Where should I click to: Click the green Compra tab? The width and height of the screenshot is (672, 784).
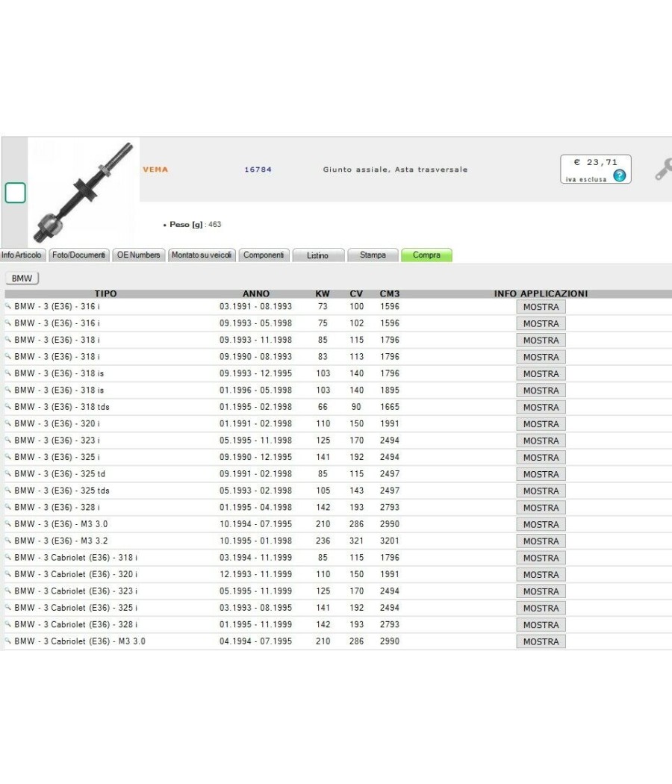tap(426, 255)
